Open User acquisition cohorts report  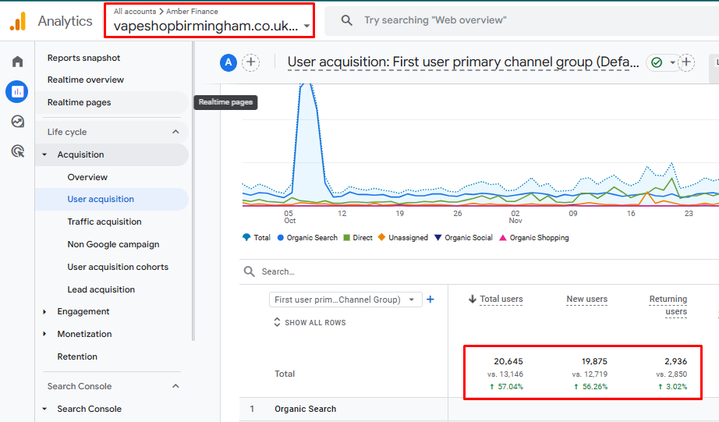[118, 267]
